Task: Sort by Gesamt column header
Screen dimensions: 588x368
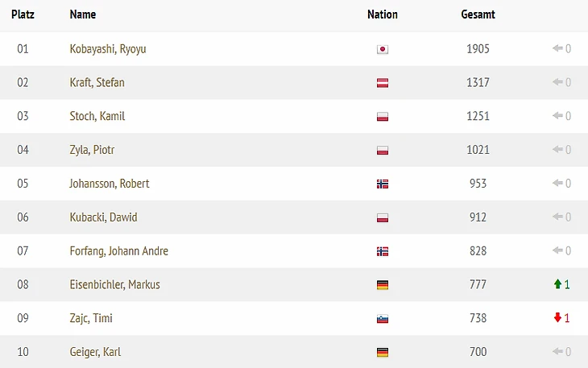Action: tap(478, 14)
